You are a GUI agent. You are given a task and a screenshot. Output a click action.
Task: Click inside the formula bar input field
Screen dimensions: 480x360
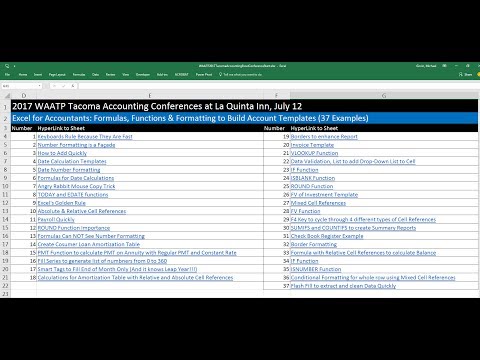[278, 86]
